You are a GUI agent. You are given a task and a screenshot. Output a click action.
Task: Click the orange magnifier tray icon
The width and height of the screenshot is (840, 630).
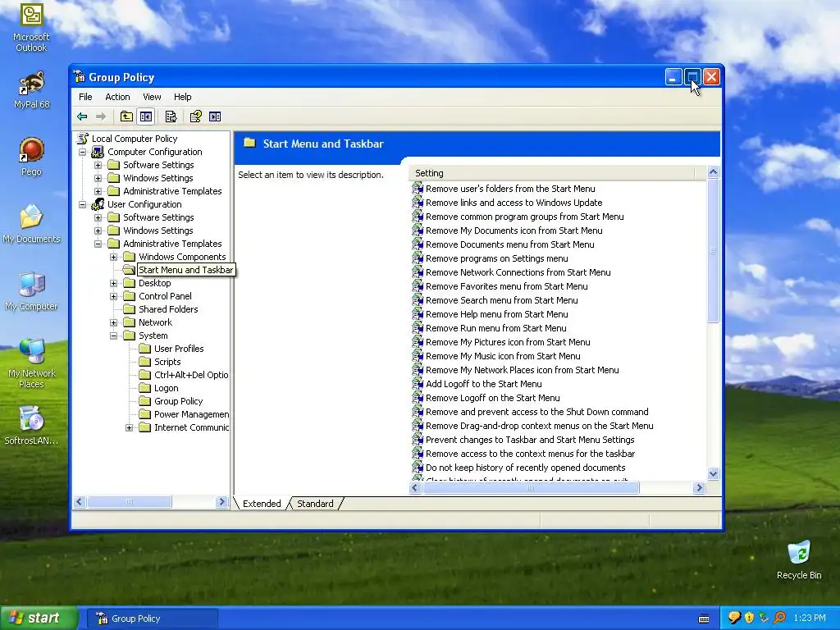click(x=779, y=618)
